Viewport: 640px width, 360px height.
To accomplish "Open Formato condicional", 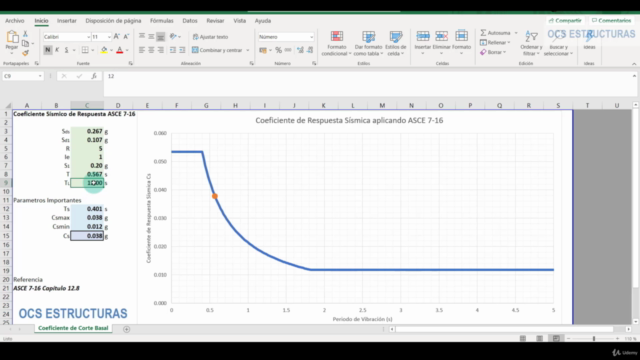I will click(x=337, y=43).
